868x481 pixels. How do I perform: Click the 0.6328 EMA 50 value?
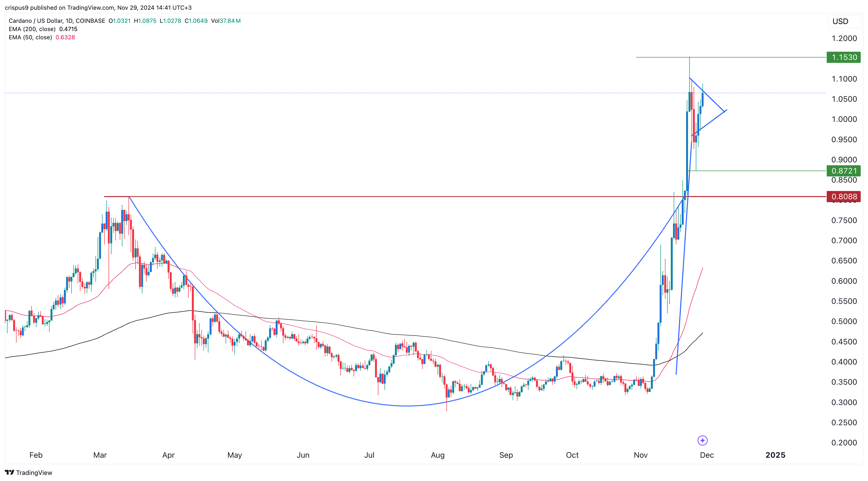(x=65, y=37)
